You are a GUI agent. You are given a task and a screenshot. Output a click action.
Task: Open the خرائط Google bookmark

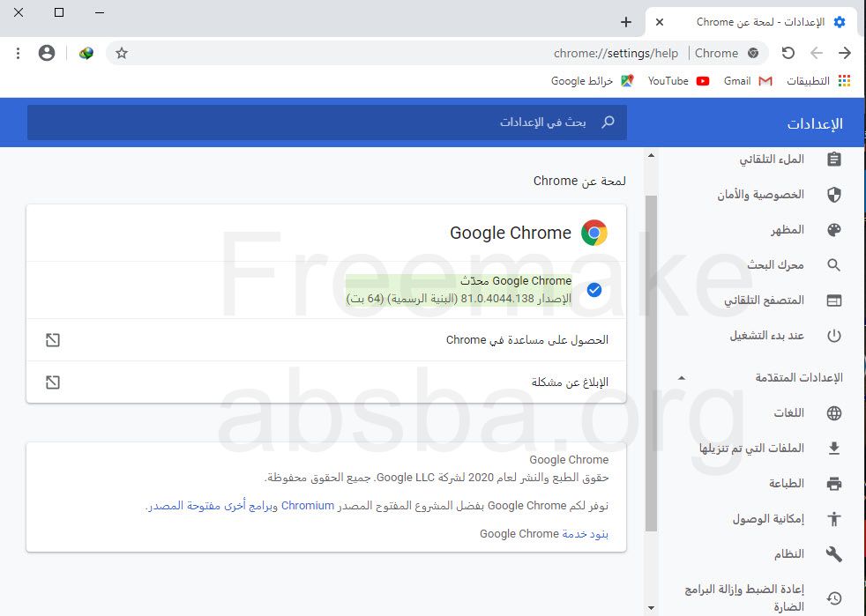pyautogui.click(x=592, y=81)
